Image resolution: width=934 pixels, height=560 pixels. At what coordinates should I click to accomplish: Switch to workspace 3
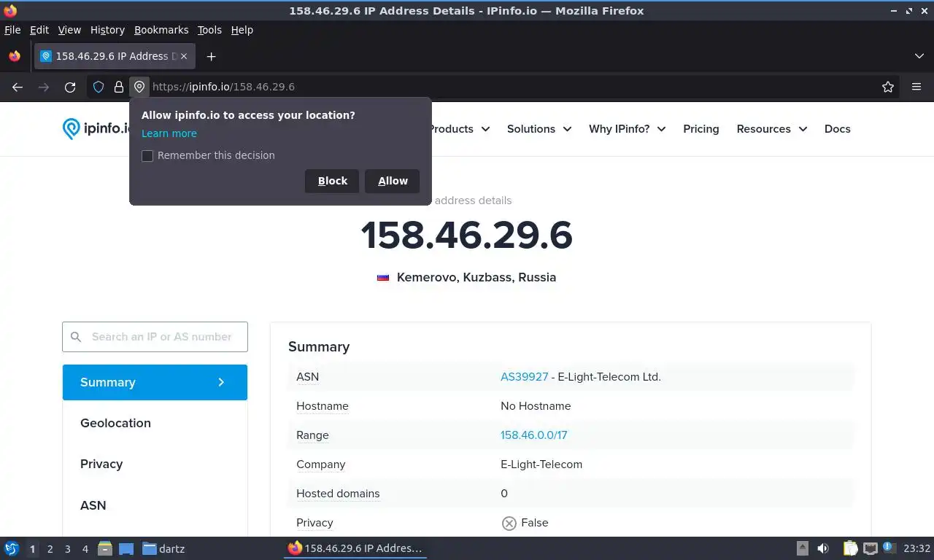[67, 549]
